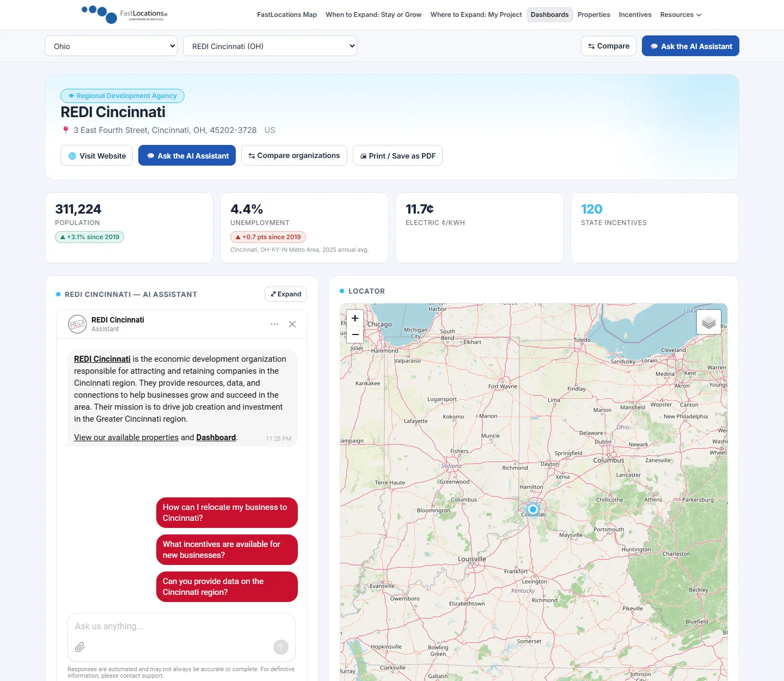Image resolution: width=784 pixels, height=681 pixels.
Task: Click the Regional Development Agency badge
Action: tap(122, 96)
